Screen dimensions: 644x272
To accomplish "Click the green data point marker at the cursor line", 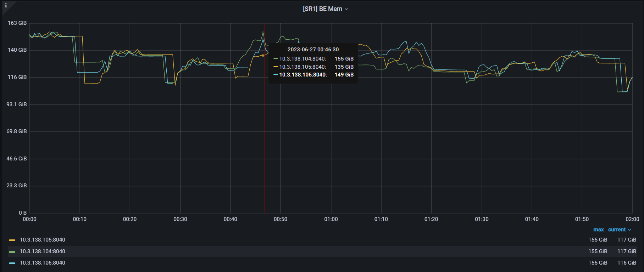I will 263,33.
